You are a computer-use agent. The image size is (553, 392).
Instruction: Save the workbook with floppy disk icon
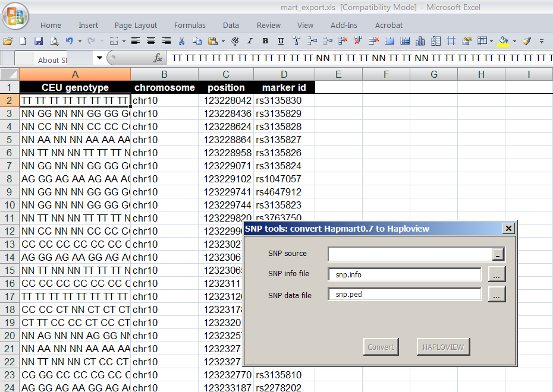click(x=39, y=41)
